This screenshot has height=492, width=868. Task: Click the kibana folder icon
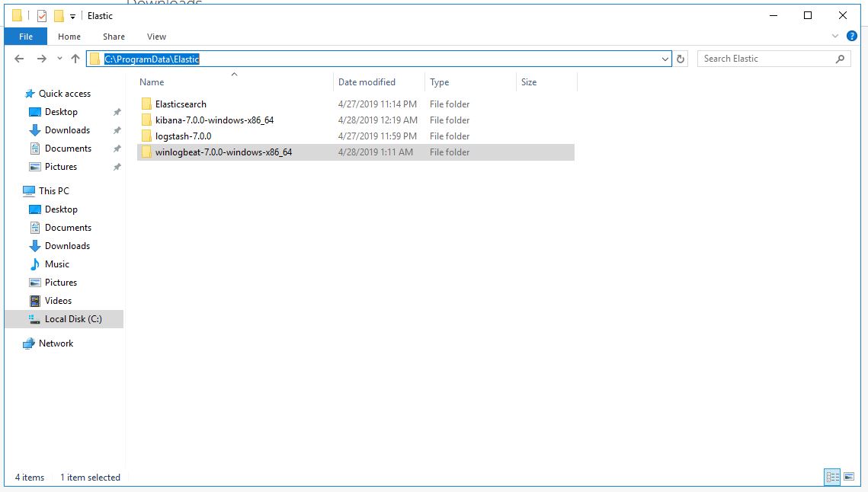146,120
